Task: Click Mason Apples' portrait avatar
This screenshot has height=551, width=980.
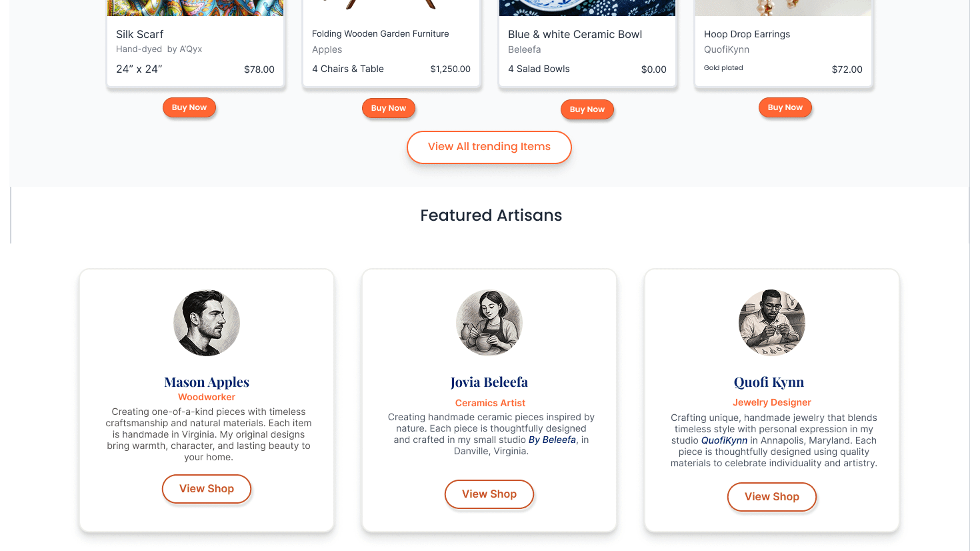Action: click(x=207, y=323)
